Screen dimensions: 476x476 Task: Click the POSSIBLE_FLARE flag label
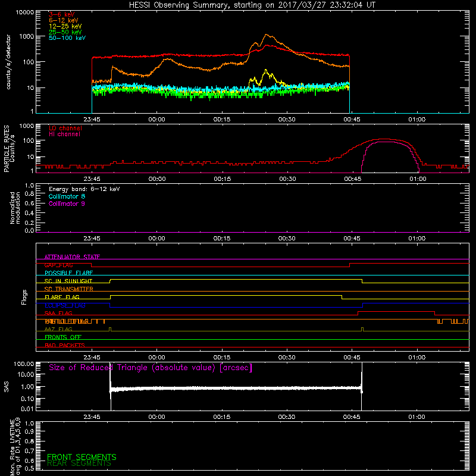(x=68, y=273)
